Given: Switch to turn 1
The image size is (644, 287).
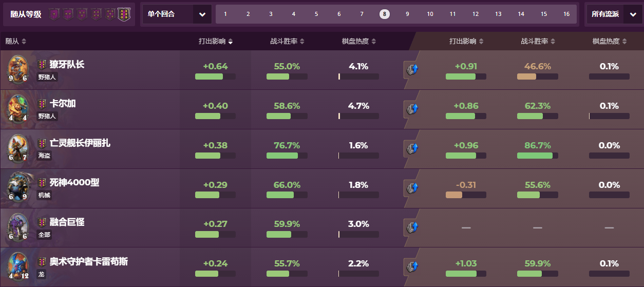Looking at the screenshot, I should tap(225, 14).
